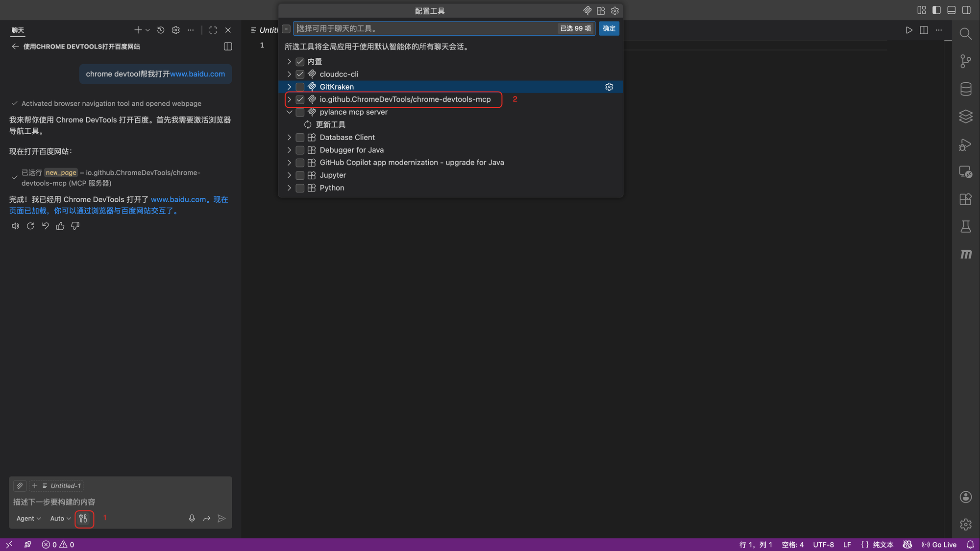Open the Agent mode dropdown
Viewport: 980px width, 551px height.
[x=28, y=518]
